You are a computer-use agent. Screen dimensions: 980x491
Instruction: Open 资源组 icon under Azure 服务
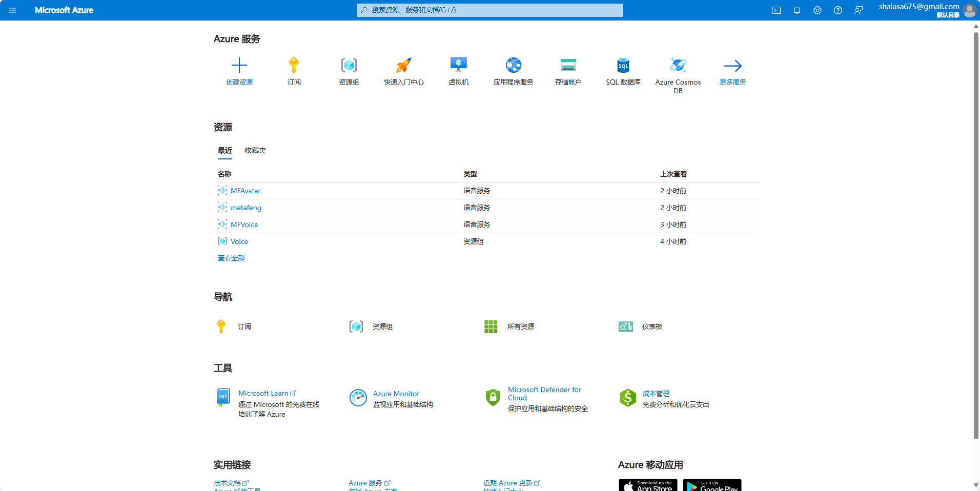[349, 65]
